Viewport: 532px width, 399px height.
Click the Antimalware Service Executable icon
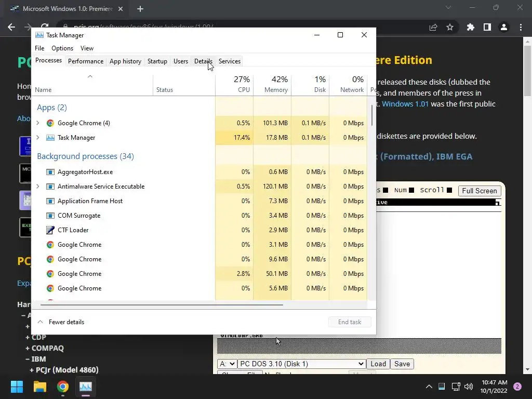50,187
